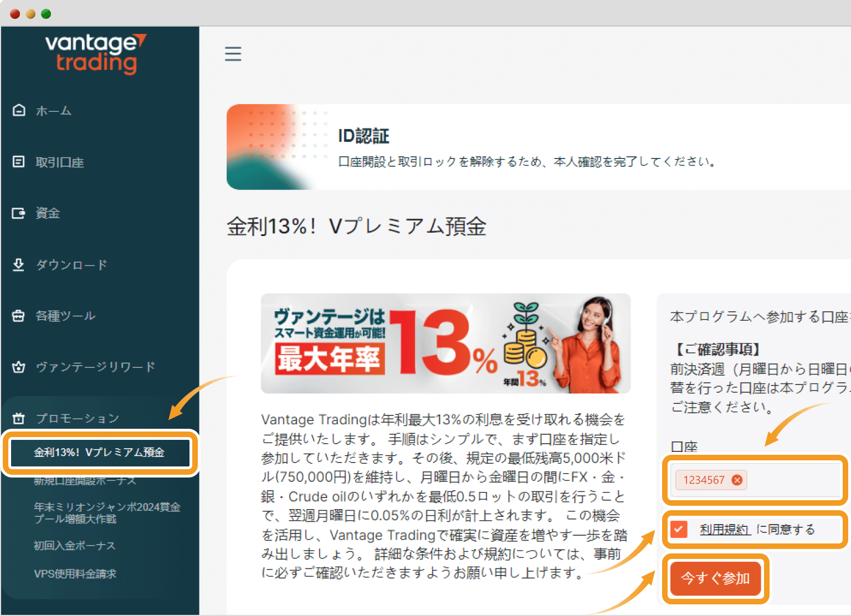Click the trading account (取引口座) icon
The width and height of the screenshot is (851, 616).
19,162
